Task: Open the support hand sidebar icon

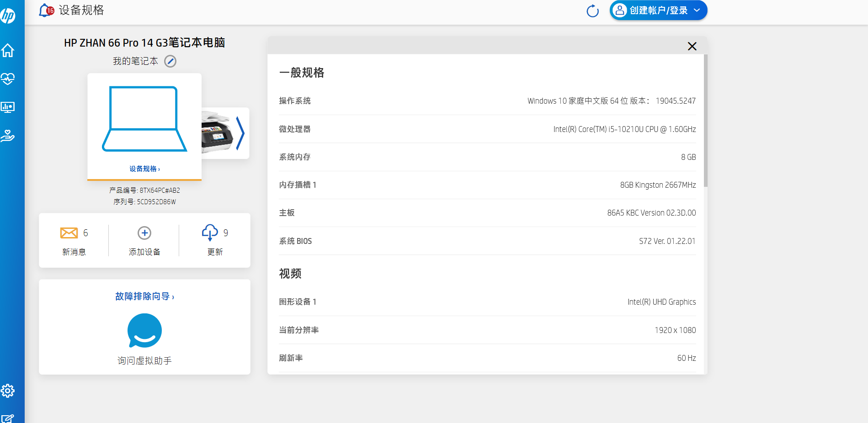Action: click(x=8, y=136)
